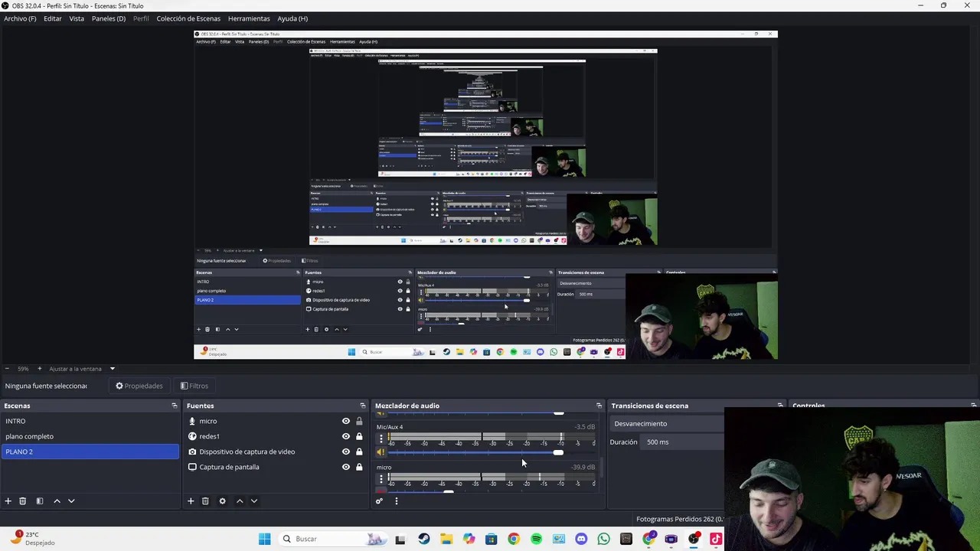This screenshot has width=980, height=551.
Task: Open the Herramientas menu
Action: point(249,18)
